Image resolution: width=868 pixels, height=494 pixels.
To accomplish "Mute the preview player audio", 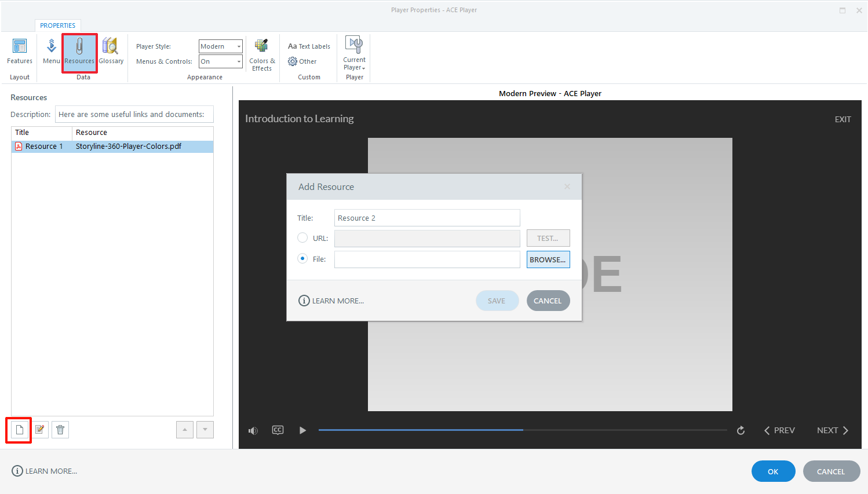I will point(253,430).
